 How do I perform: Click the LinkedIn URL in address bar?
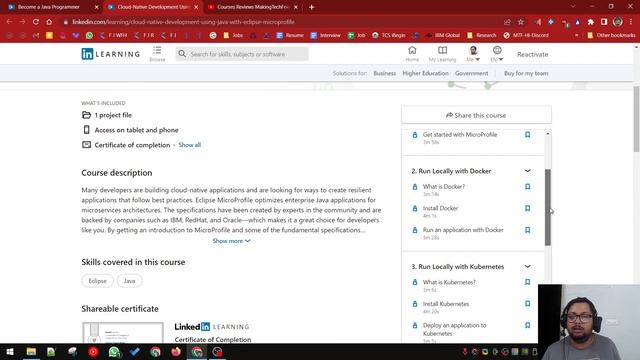click(183, 22)
